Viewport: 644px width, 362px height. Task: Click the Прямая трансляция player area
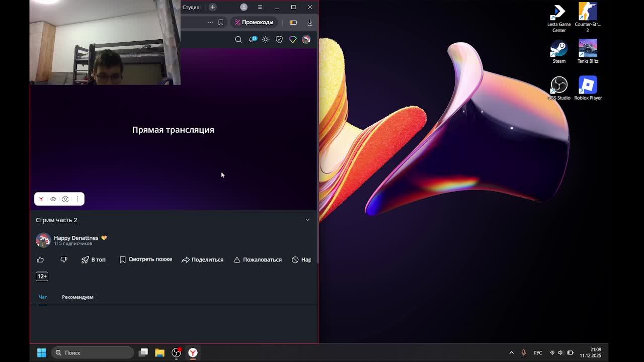tap(173, 130)
